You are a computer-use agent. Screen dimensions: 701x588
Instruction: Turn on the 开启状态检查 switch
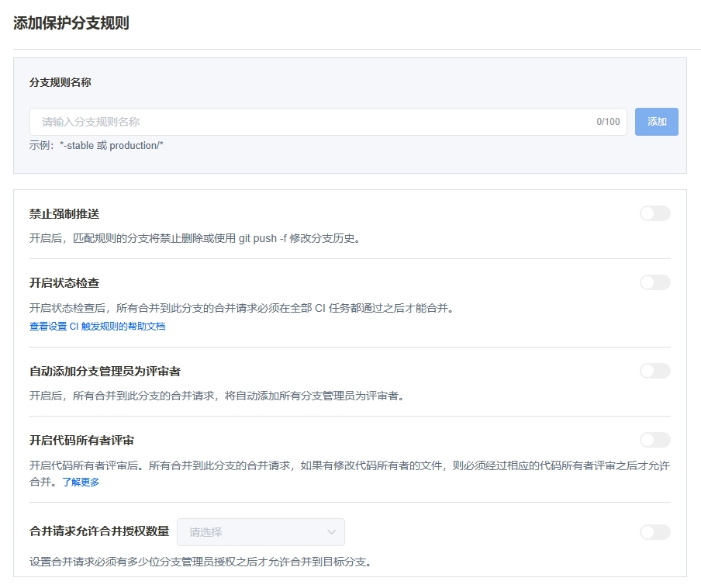pyautogui.click(x=655, y=282)
